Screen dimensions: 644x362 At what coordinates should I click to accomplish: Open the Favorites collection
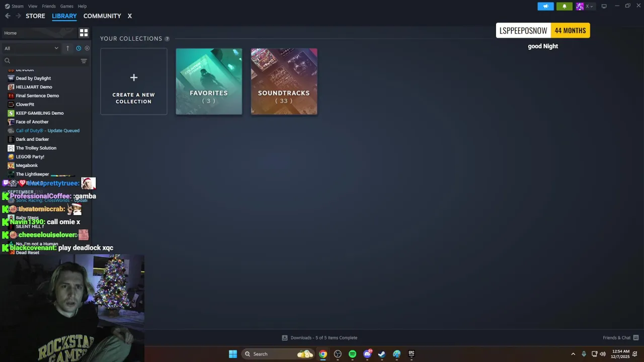(209, 81)
